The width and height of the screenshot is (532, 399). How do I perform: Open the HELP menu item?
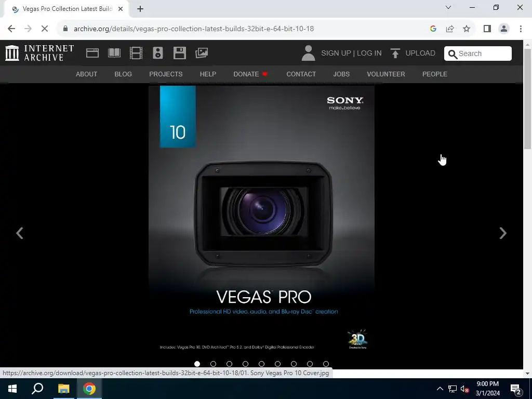(208, 74)
